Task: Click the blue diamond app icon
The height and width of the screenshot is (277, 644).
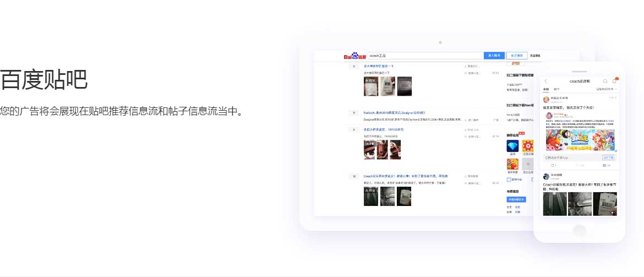Action: click(512, 146)
